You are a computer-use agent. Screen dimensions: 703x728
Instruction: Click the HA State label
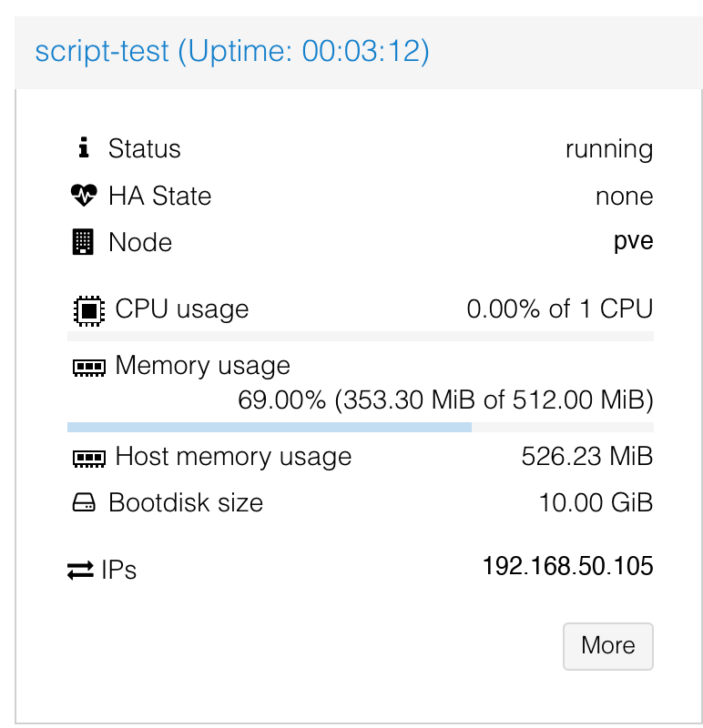160,196
